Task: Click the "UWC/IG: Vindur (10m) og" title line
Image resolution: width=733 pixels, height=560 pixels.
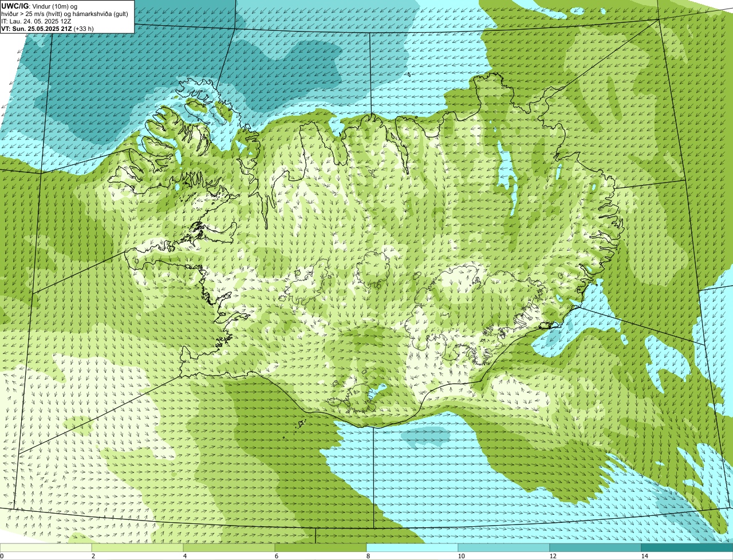Action: pyautogui.click(x=39, y=6)
